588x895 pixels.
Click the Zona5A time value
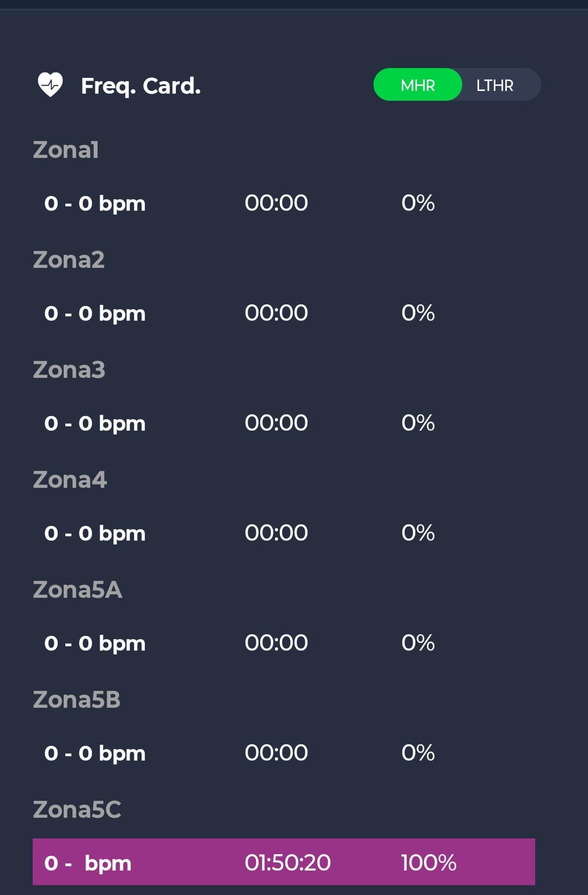[276, 643]
